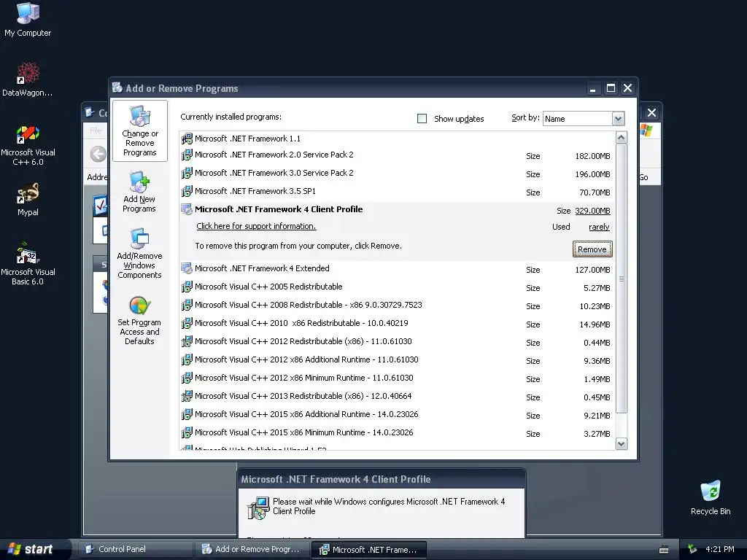The image size is (747, 560).
Task: Click icon beside .NET Framework 3.0 Service Pack 2
Action: tap(187, 173)
